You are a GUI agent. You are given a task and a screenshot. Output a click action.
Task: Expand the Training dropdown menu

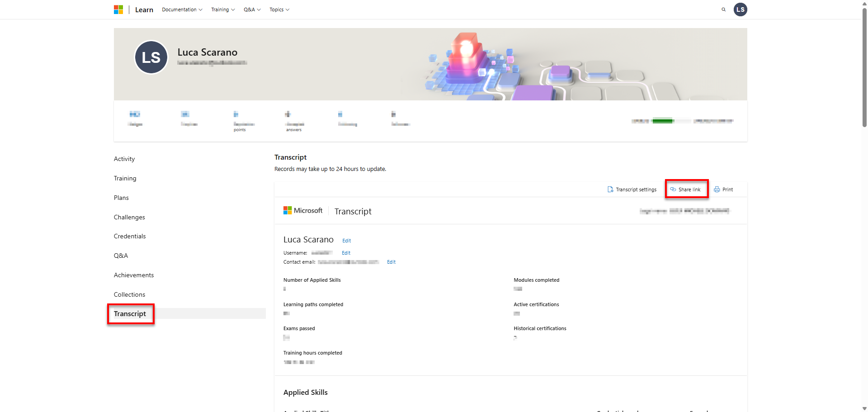pyautogui.click(x=222, y=9)
